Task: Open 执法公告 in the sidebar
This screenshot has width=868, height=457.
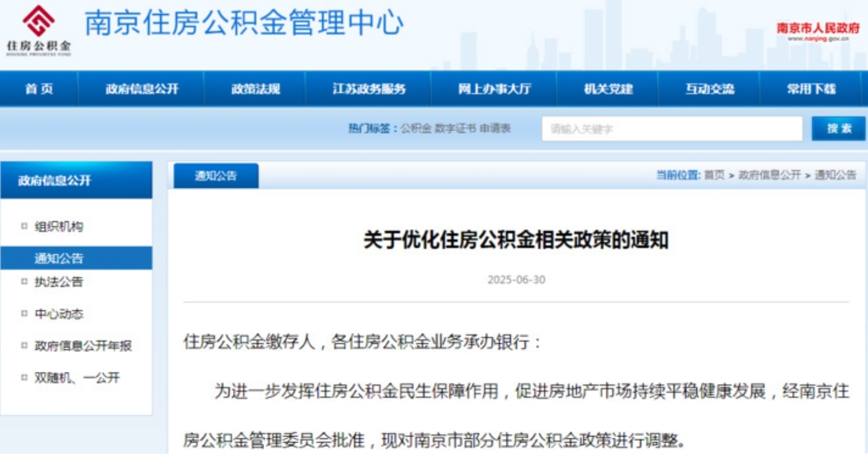Action: click(x=58, y=282)
